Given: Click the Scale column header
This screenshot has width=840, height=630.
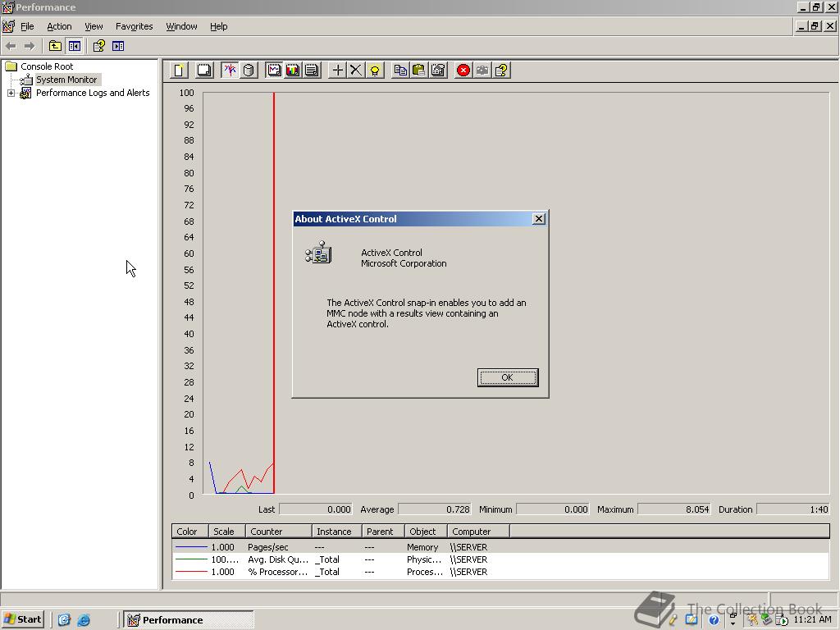Looking at the screenshot, I should click(227, 532).
